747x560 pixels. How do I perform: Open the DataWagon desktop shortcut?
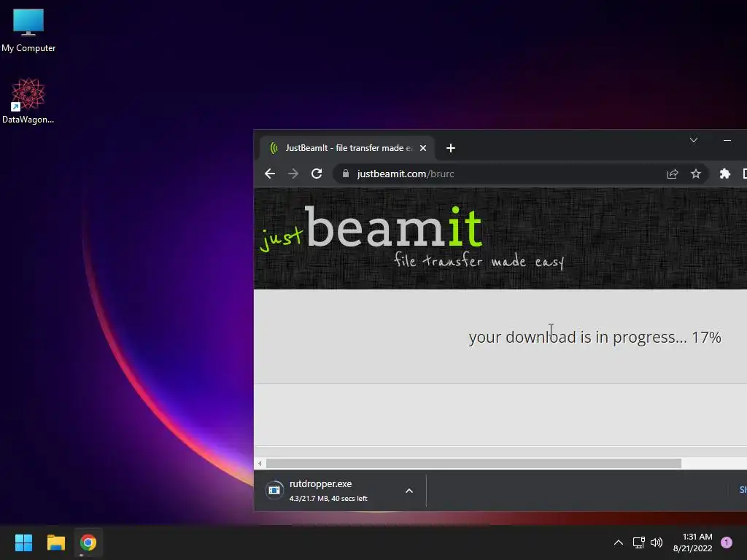click(28, 101)
